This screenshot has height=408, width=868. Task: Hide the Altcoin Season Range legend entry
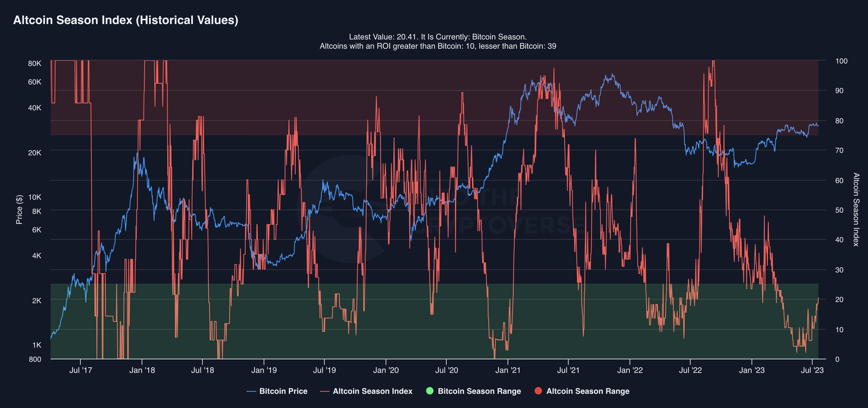tap(587, 391)
